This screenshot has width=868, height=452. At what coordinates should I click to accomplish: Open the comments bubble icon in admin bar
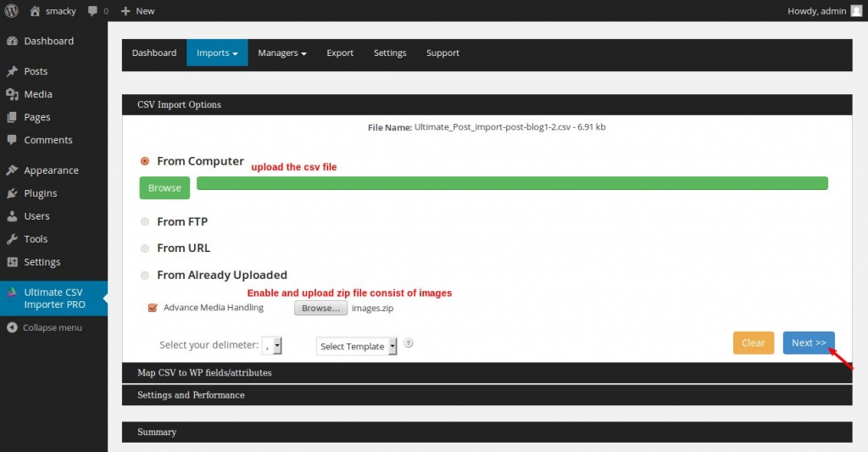(92, 11)
